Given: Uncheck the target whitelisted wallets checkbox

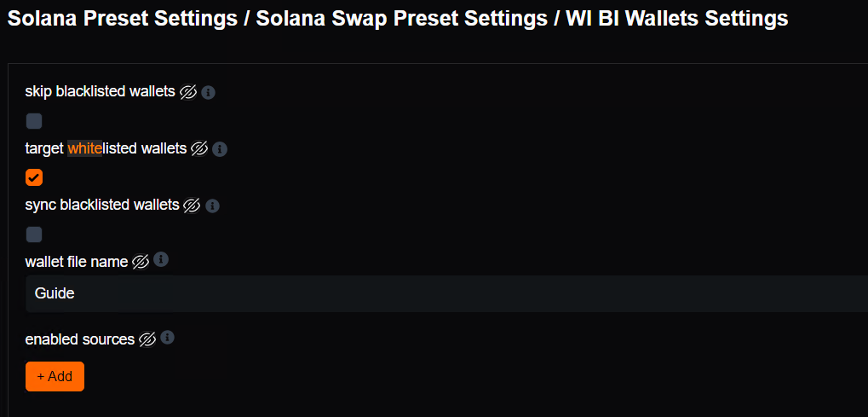Looking at the screenshot, I should click(34, 177).
